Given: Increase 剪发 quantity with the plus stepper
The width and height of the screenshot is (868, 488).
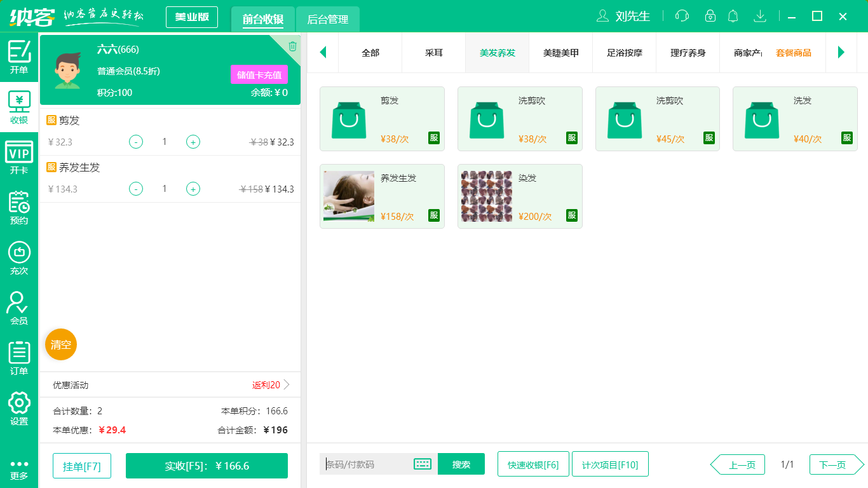Looking at the screenshot, I should (x=193, y=142).
